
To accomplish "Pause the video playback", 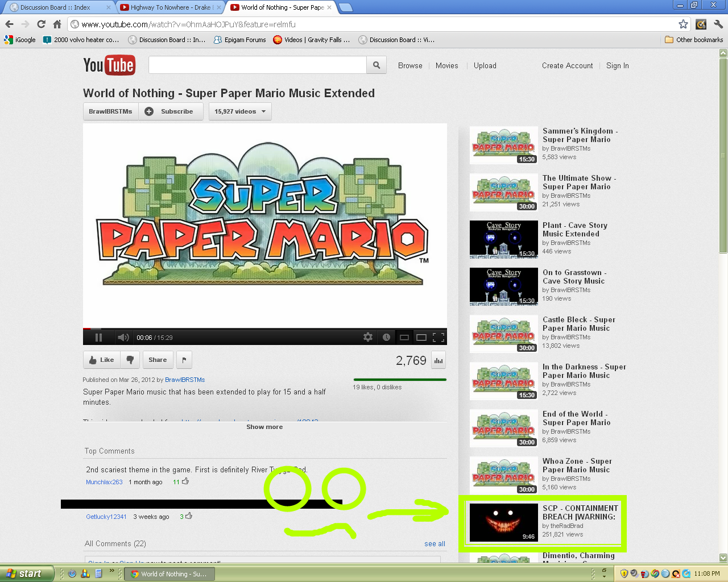I will (x=99, y=338).
